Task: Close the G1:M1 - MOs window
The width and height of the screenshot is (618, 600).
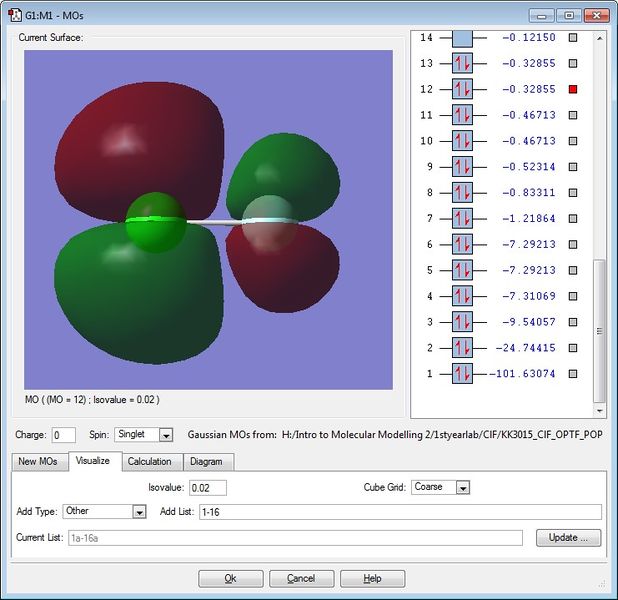Action: tap(597, 16)
